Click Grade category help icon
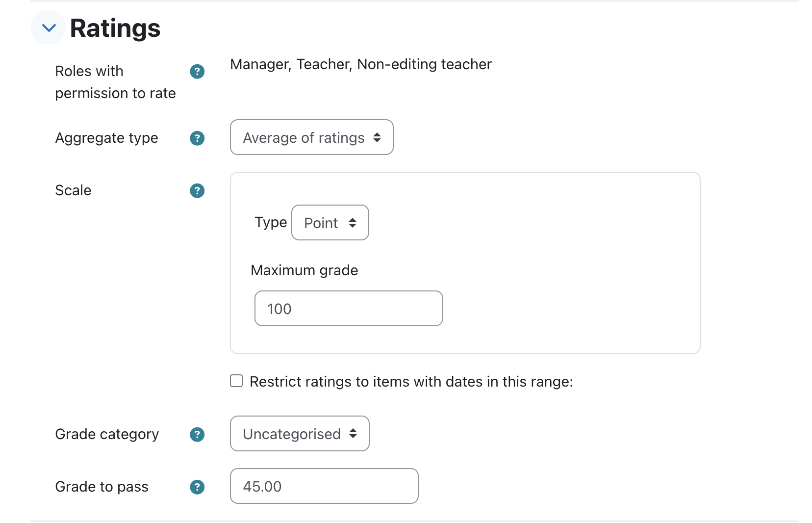Viewport: 812px width, 523px height. (x=197, y=435)
